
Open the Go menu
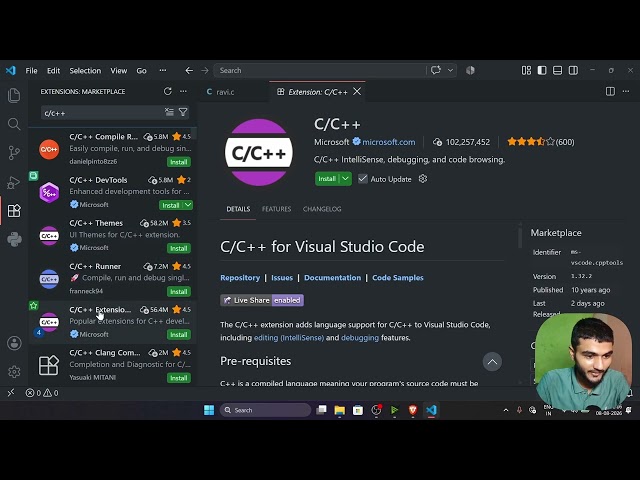(x=142, y=71)
